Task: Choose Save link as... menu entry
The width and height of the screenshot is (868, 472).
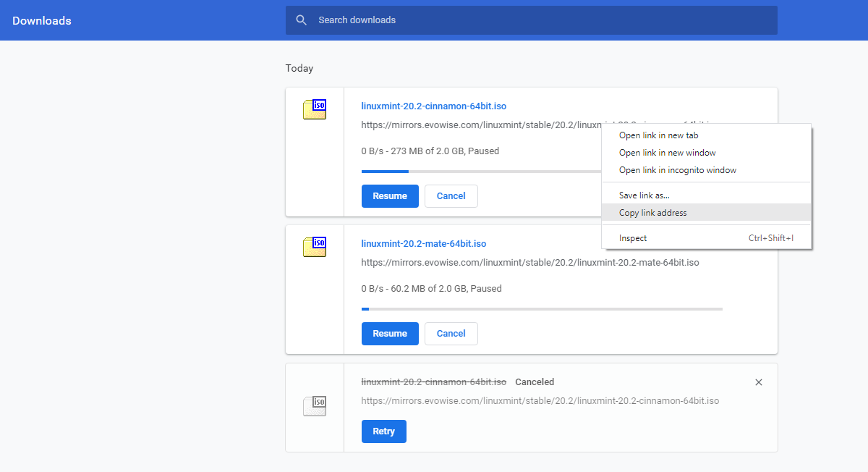Action: click(644, 195)
